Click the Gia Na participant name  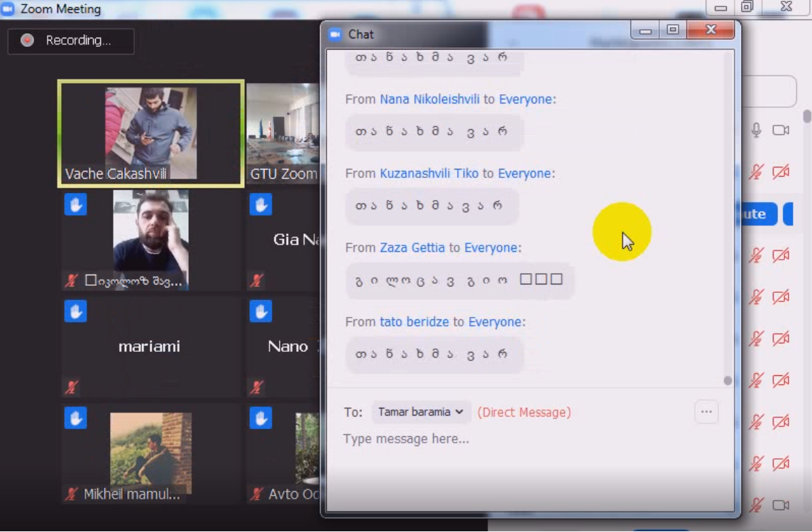tap(296, 239)
